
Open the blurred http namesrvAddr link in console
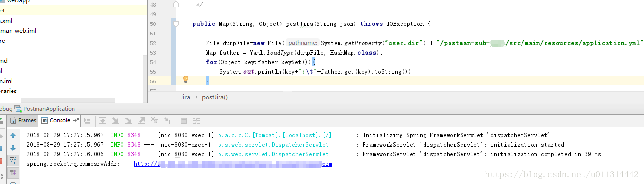click(x=233, y=164)
